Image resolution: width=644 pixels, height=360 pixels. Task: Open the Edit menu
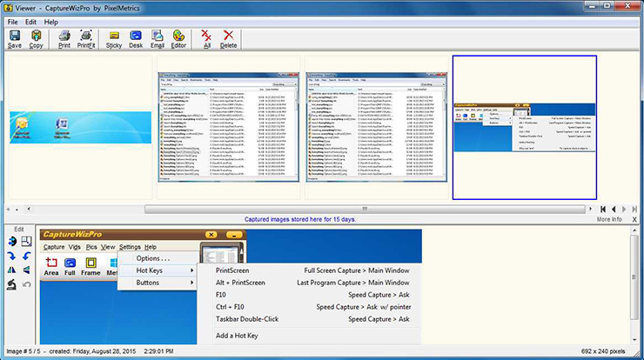pyautogui.click(x=30, y=21)
